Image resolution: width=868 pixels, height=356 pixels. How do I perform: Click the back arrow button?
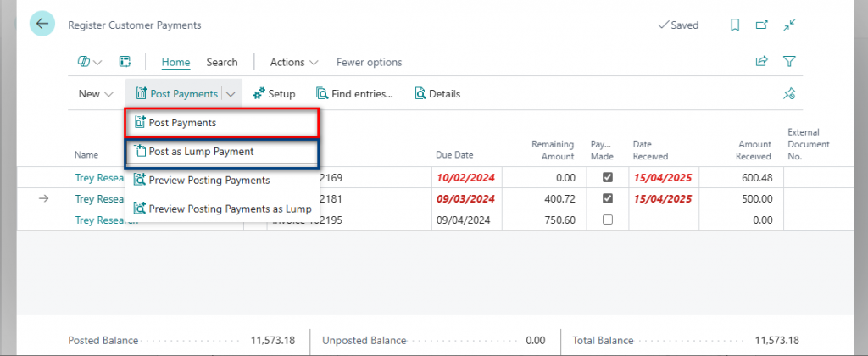coord(42,25)
